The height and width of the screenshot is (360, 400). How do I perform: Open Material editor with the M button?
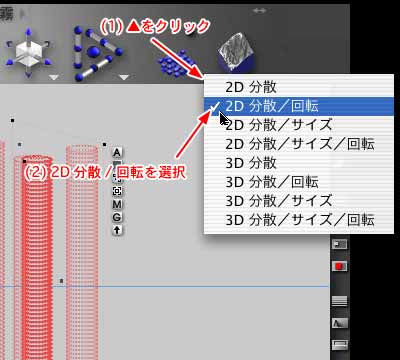[117, 204]
